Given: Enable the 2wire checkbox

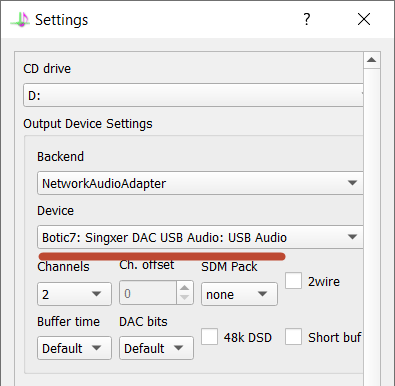Looking at the screenshot, I should coord(293,281).
